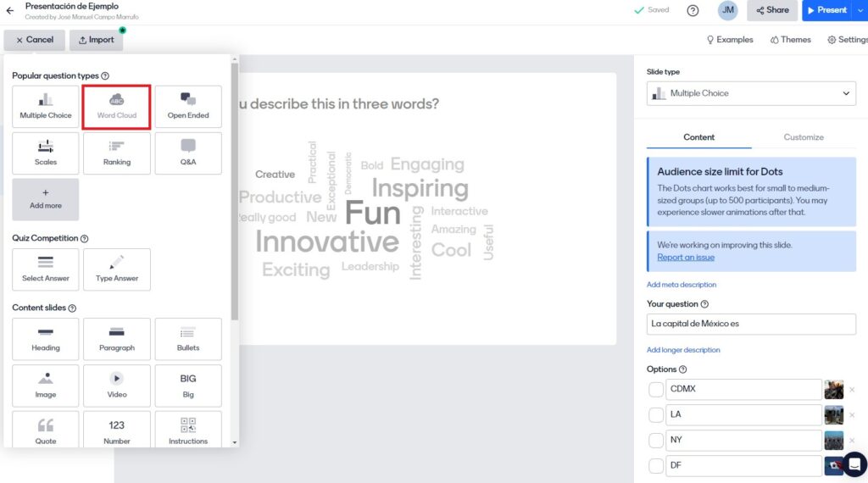Check the NY option checkbox
The height and width of the screenshot is (483, 868).
[x=656, y=441]
